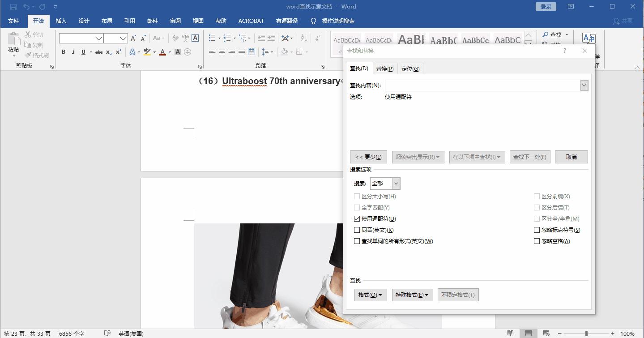Open the 搜索 direction dropdown showing 全部
Image resolution: width=644 pixels, height=338 pixels.
(395, 183)
